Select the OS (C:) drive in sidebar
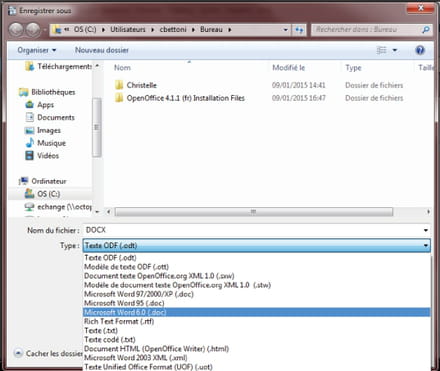This screenshot has height=371, width=440. click(x=42, y=194)
